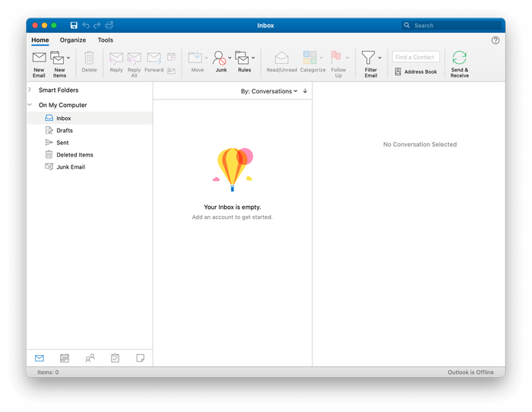532x412 pixels.
Task: Click in the Search field
Action: pyautogui.click(x=451, y=25)
